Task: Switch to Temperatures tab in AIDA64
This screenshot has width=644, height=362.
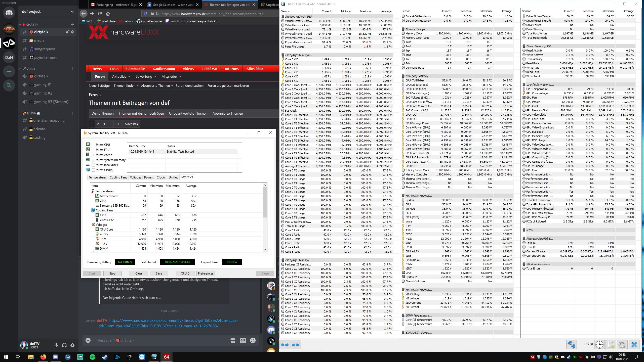Action: pos(98,177)
